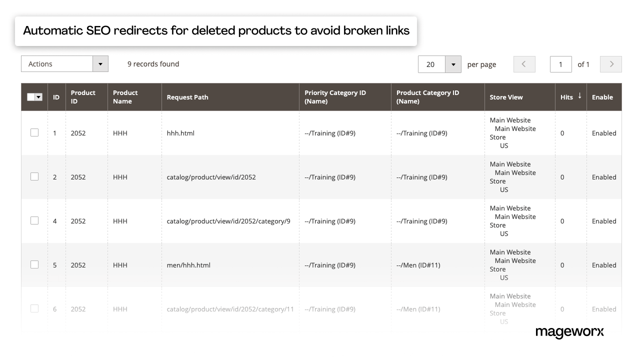Screen dimensions: 644x364
Task: Expand the per page count dropdown
Action: tap(453, 64)
